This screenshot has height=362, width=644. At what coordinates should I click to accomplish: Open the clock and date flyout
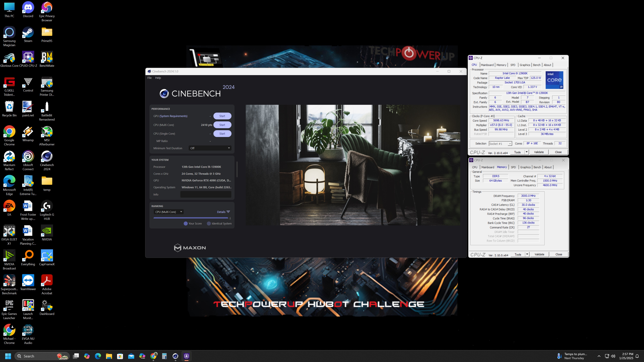[x=626, y=356]
